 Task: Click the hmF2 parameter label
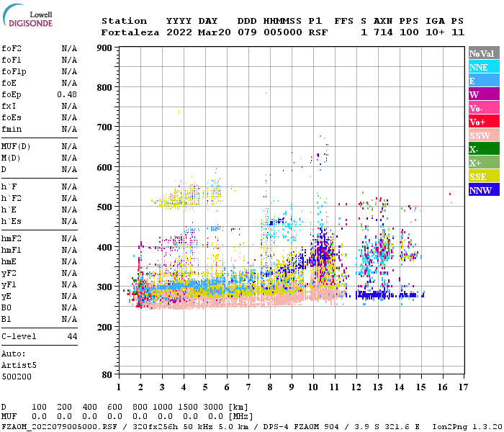12,239
